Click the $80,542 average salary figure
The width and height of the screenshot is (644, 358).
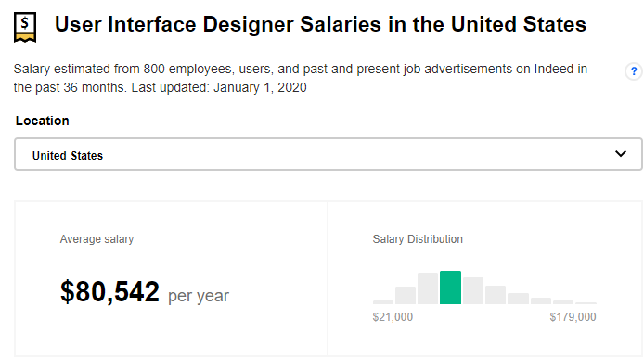click(109, 291)
